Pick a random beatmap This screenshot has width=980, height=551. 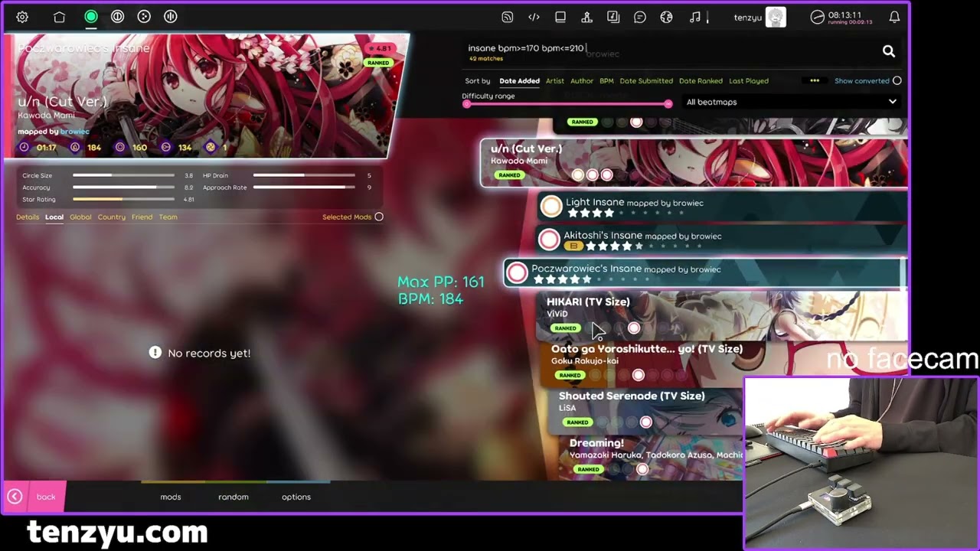[x=234, y=497]
